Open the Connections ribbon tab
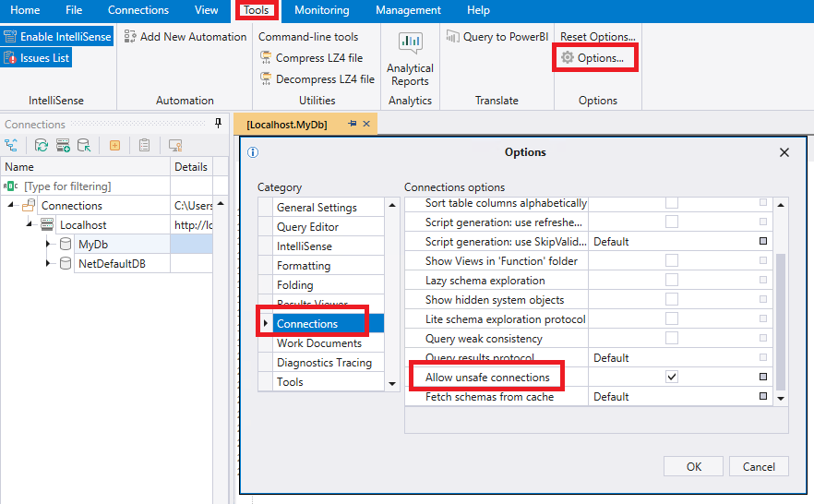 pyautogui.click(x=138, y=10)
